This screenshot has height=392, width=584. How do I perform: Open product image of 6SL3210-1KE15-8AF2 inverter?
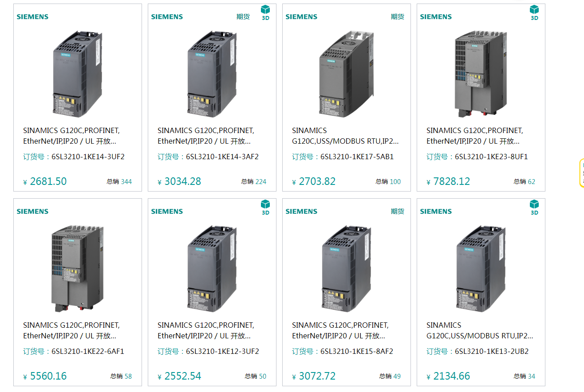(347, 269)
